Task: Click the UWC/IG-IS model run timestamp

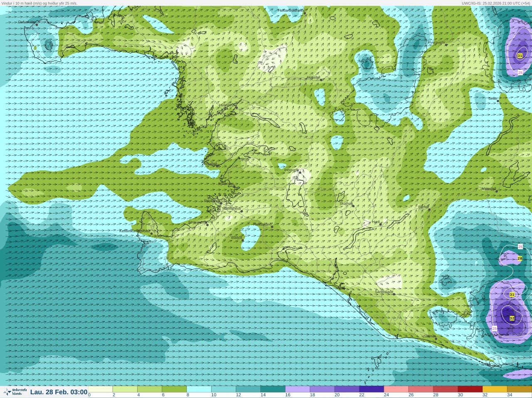Action: point(496,3)
